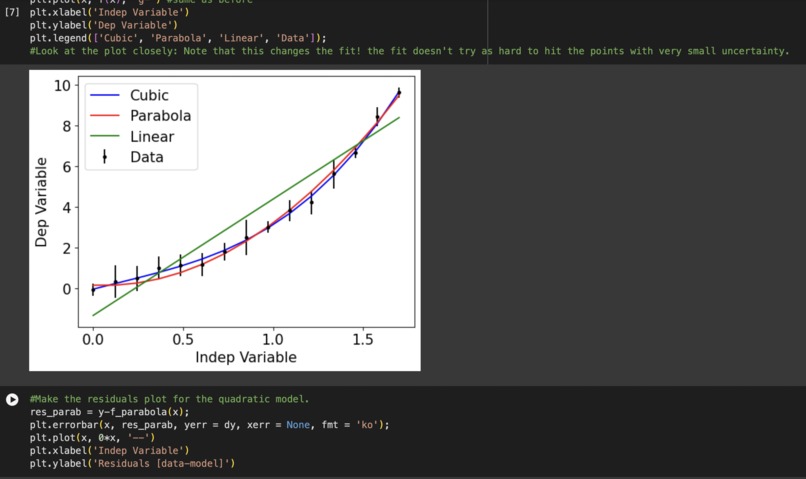Run the residuals plot code cell
Screen dimensions: 806x479
click(x=12, y=399)
